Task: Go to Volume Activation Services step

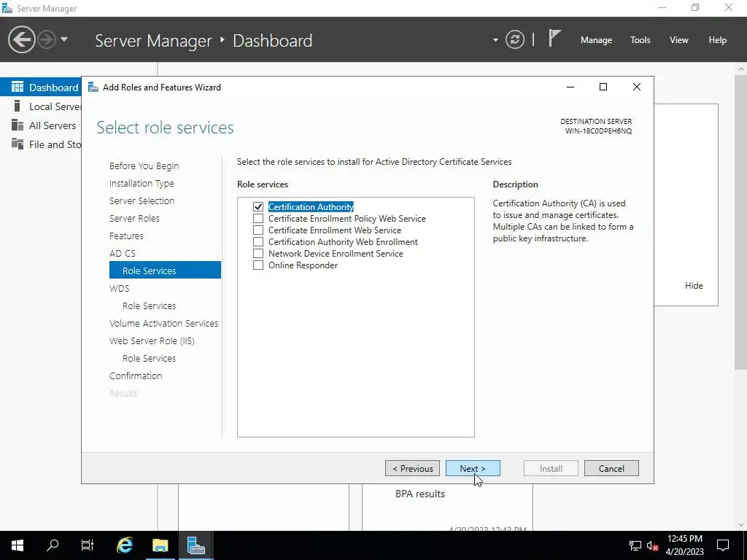Action: (163, 323)
